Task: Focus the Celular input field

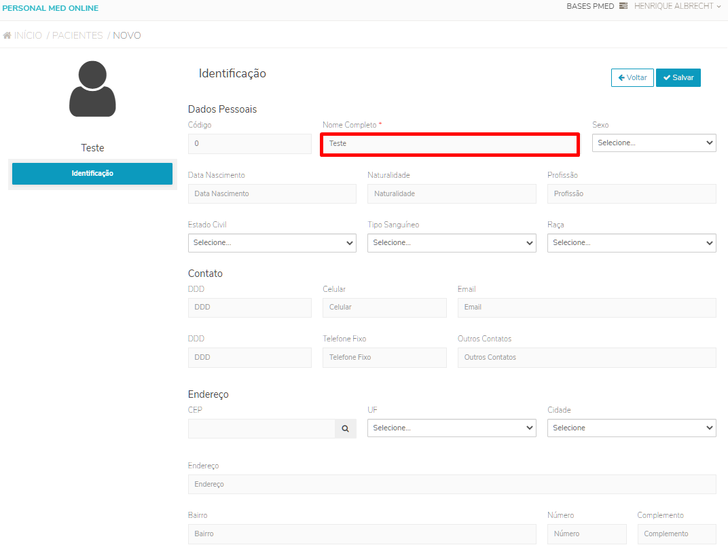Action: pyautogui.click(x=384, y=307)
